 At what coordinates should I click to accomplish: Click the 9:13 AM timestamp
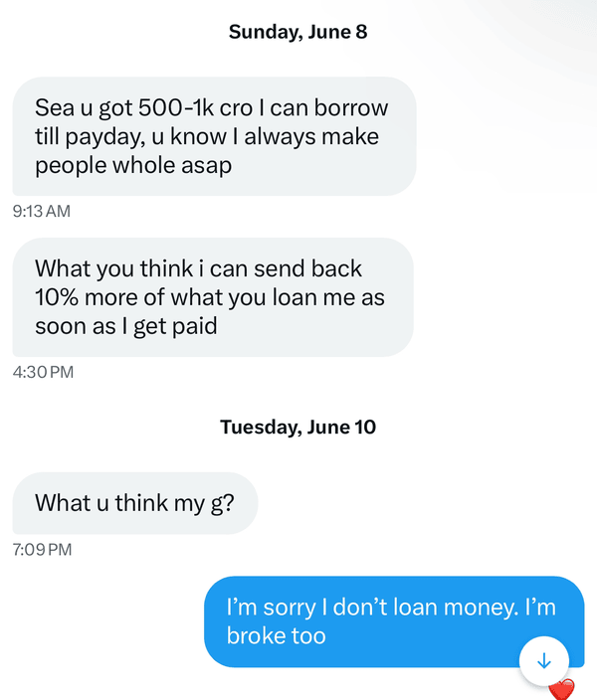42,211
